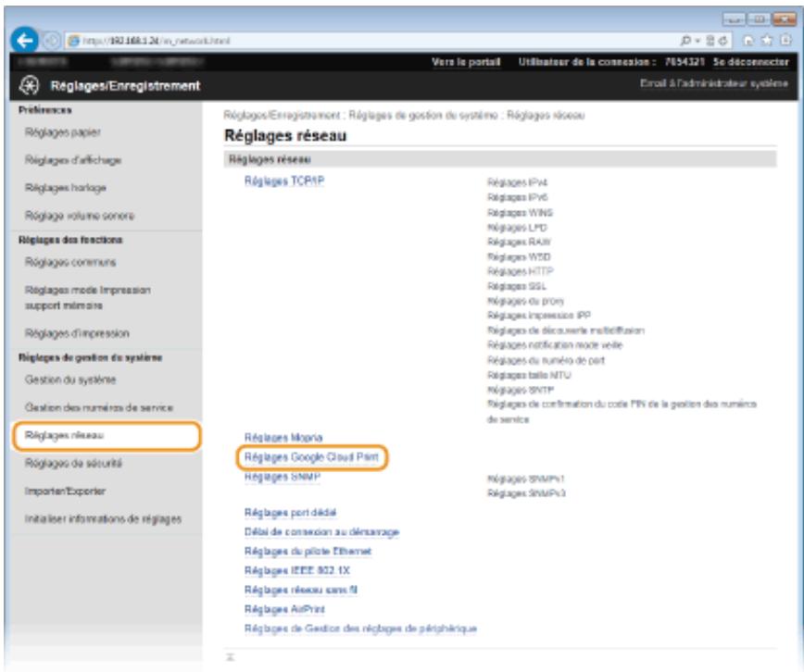804x672 pixels.
Task: Click the Réglages IPv4 text
Action: click(518, 182)
